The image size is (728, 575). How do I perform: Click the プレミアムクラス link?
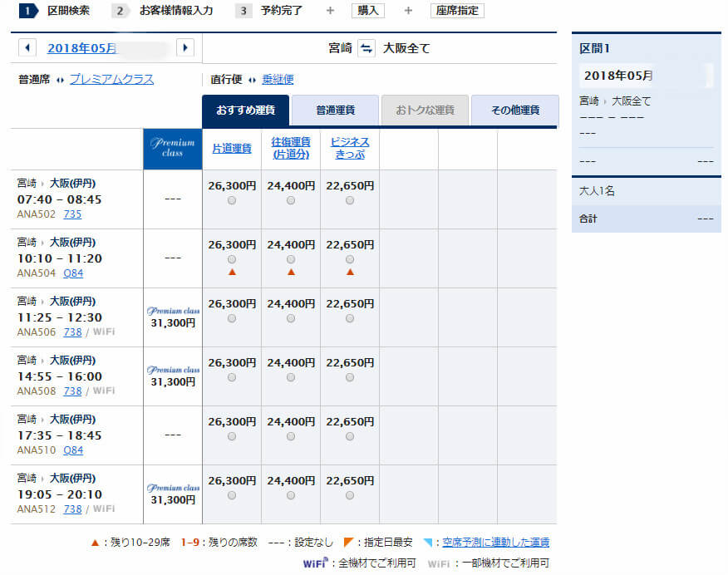111,80
